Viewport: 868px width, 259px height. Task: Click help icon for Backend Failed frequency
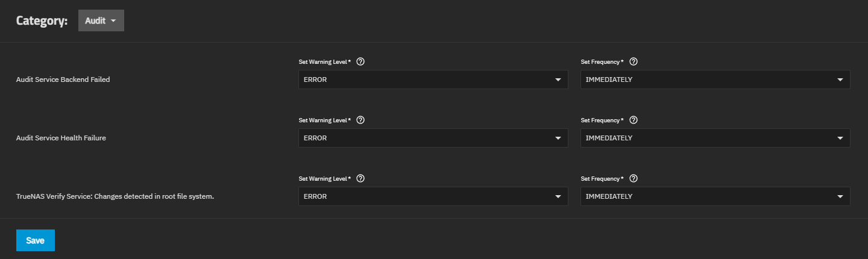[x=633, y=61]
